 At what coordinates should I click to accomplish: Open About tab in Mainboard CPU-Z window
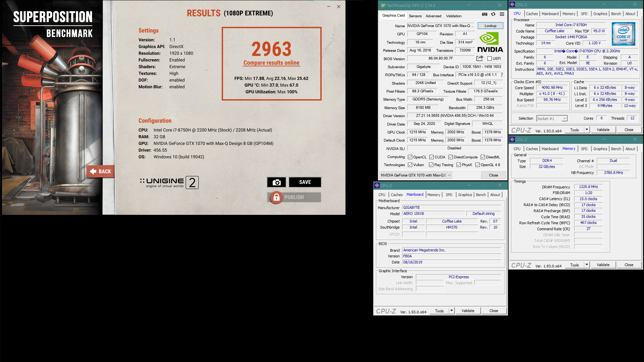coord(495,195)
